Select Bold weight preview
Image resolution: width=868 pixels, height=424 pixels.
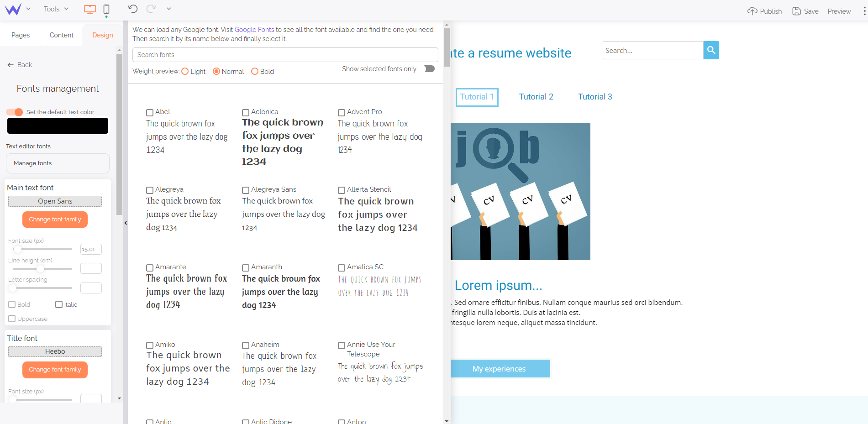[255, 71]
